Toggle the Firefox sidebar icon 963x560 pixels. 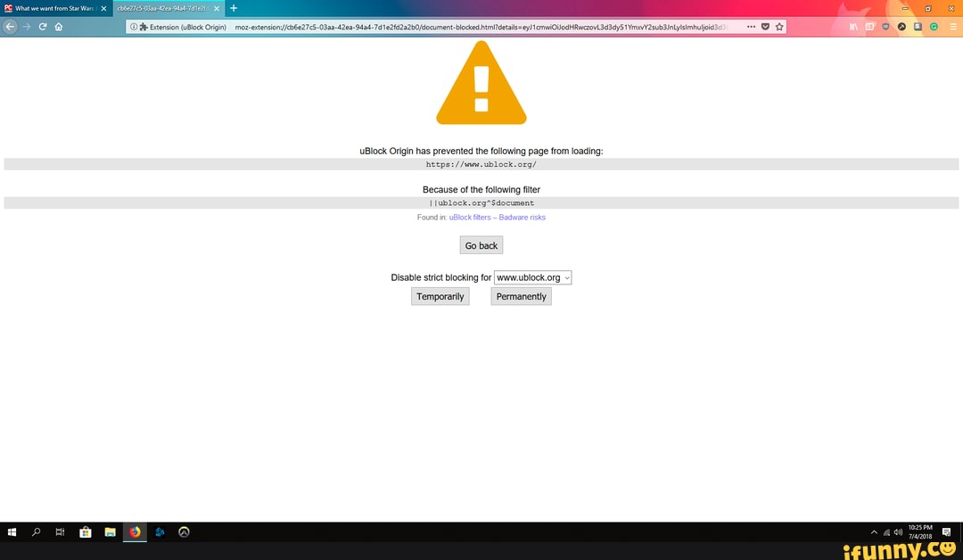pos(870,27)
